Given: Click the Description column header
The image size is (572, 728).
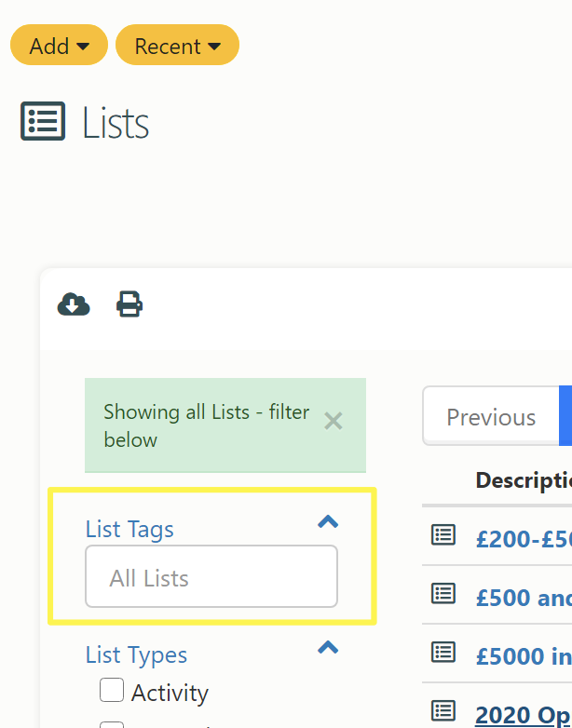Looking at the screenshot, I should [x=524, y=480].
